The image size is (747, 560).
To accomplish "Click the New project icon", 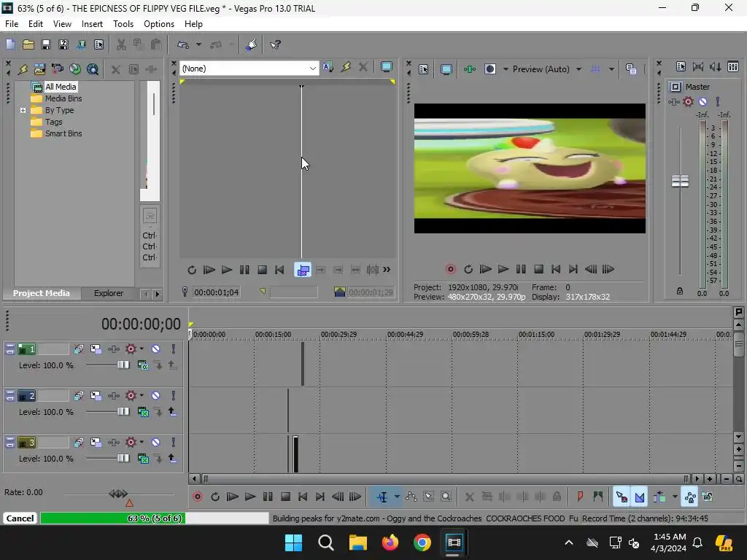I will (10, 44).
